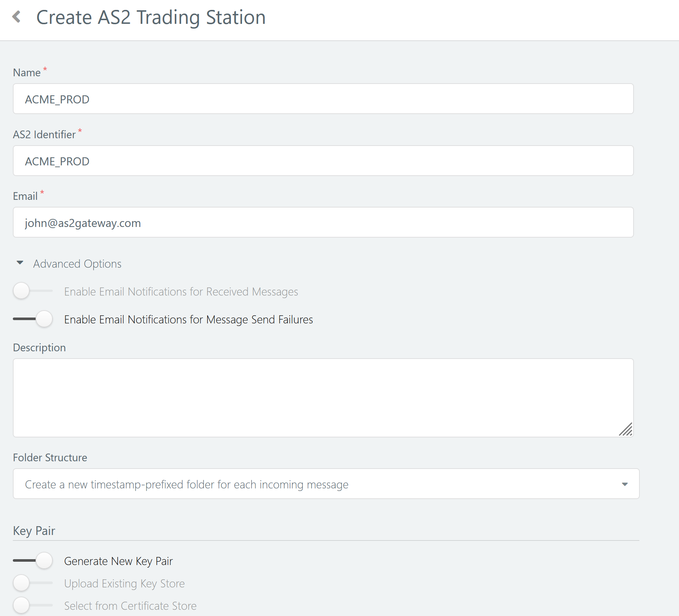
Task: Click the Description label
Action: click(x=39, y=348)
